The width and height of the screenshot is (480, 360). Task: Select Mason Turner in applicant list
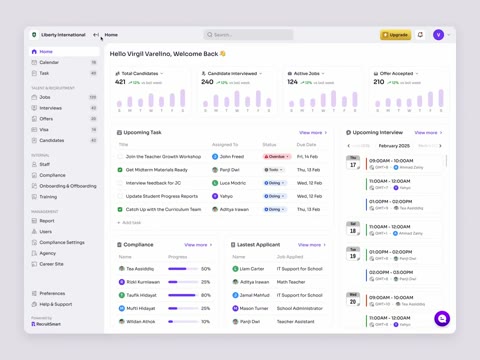coord(254,308)
